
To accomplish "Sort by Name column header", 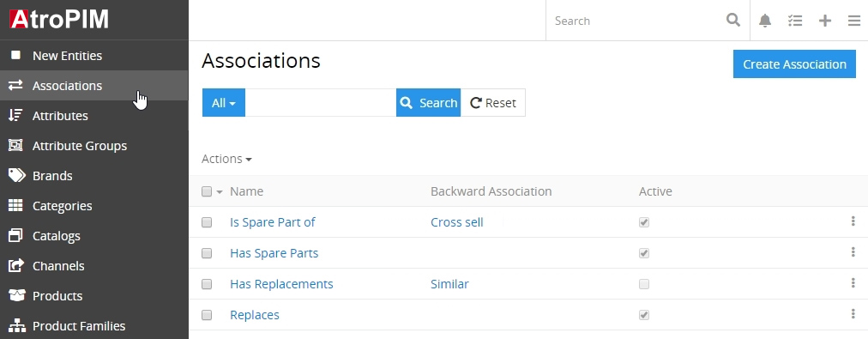I will (x=246, y=191).
